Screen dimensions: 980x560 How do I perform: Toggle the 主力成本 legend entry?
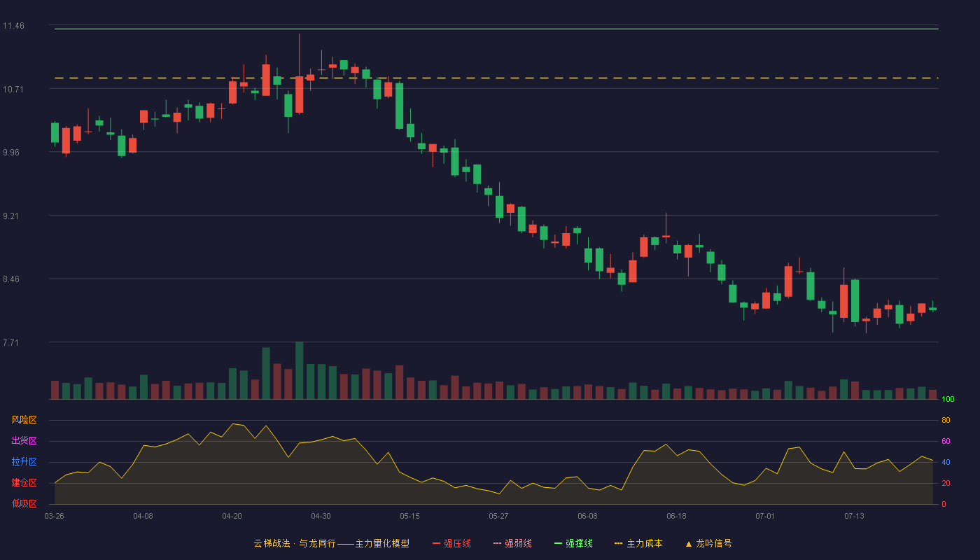(x=638, y=543)
